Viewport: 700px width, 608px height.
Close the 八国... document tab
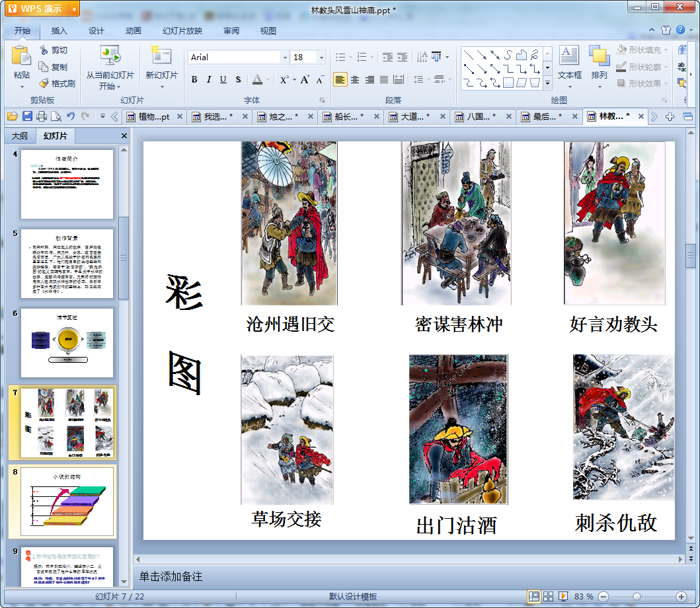[x=508, y=116]
